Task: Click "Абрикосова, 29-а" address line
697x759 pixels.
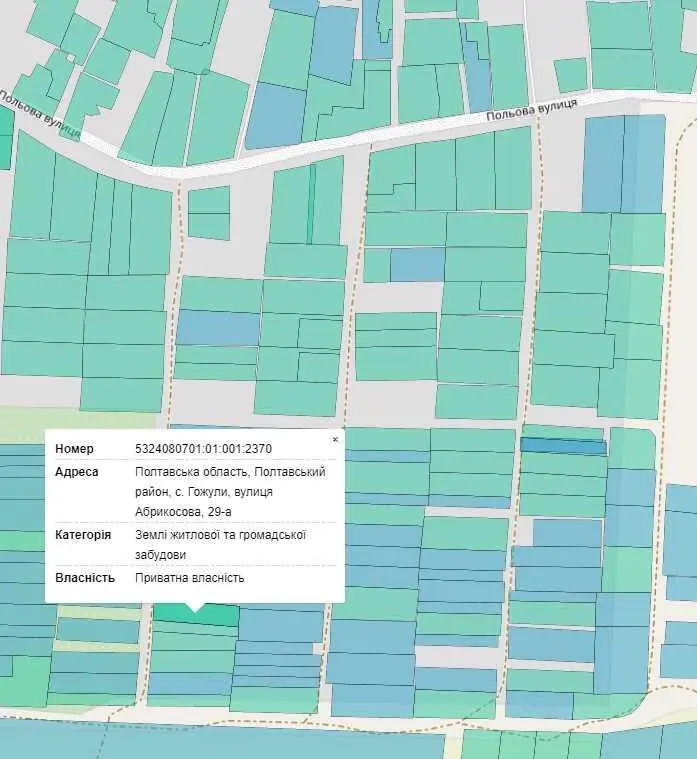Action: 183,511
